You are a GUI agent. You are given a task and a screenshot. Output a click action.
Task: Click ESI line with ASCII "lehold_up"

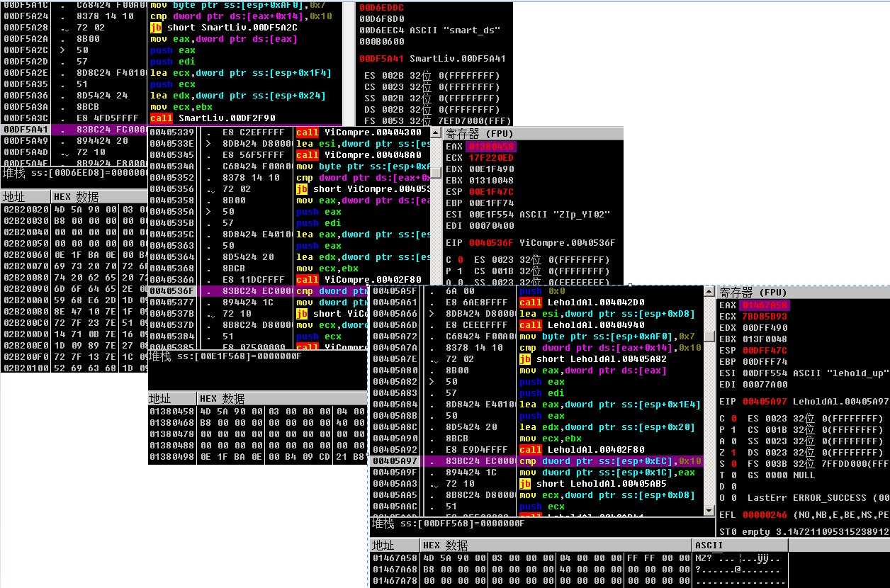[x=803, y=373]
